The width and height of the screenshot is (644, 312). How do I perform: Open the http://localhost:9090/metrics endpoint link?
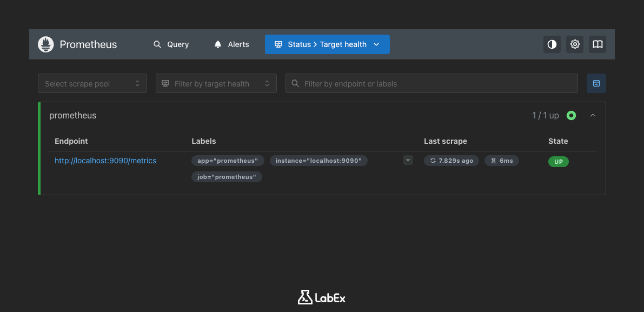(105, 161)
